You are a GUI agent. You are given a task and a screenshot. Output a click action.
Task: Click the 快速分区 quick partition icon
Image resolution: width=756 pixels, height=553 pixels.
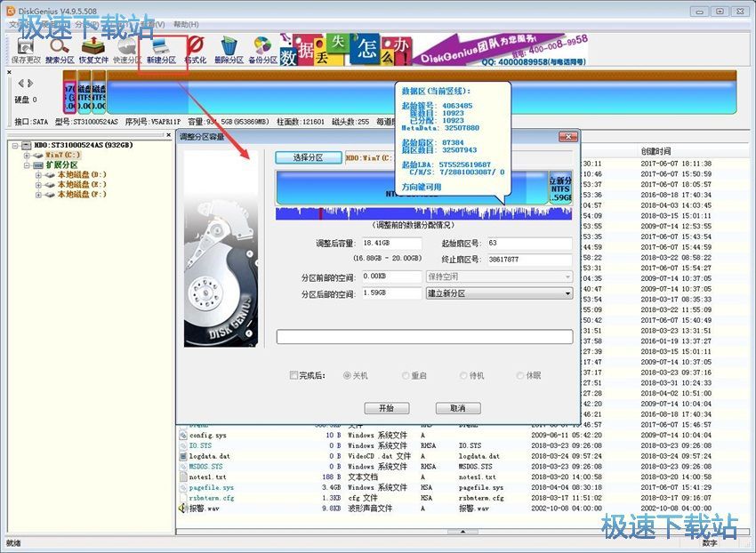127,50
